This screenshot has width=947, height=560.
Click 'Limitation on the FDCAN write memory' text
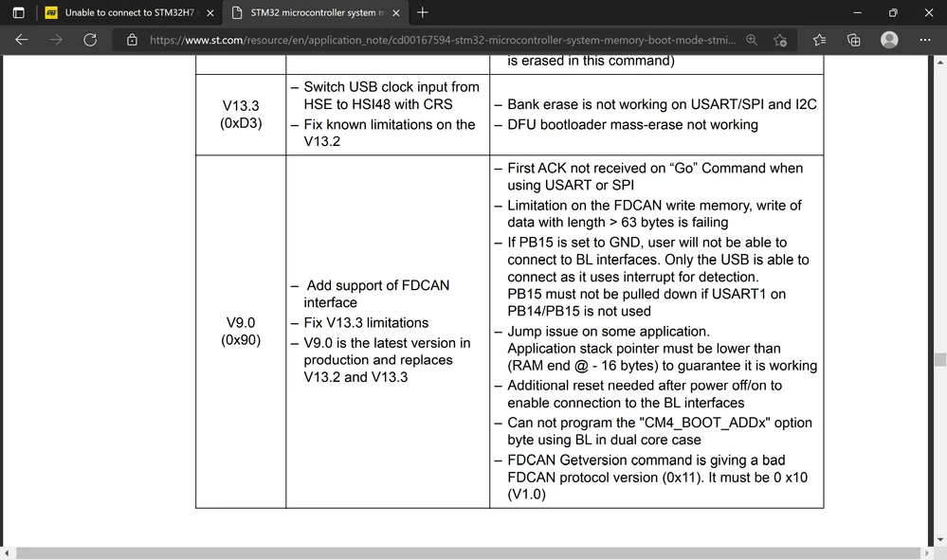coord(654,213)
